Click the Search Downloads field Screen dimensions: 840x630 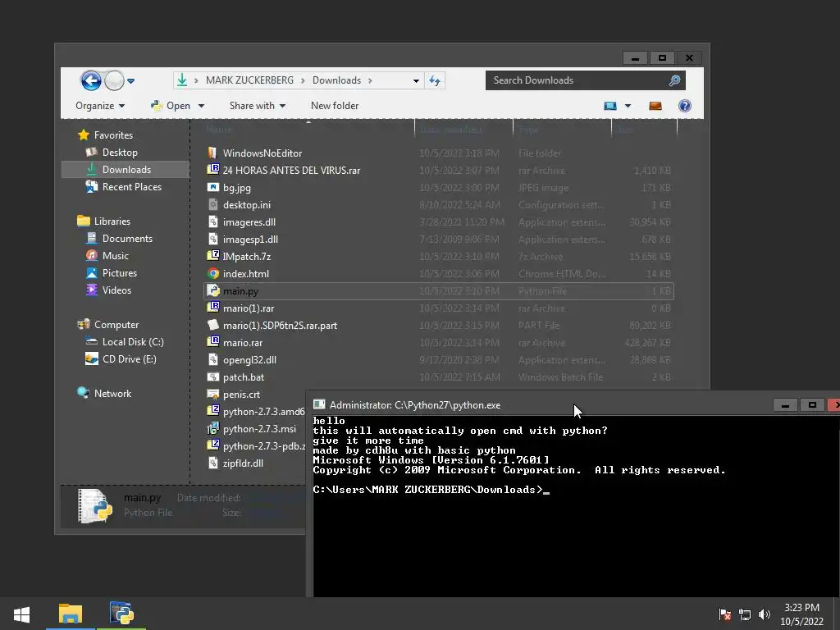point(585,80)
